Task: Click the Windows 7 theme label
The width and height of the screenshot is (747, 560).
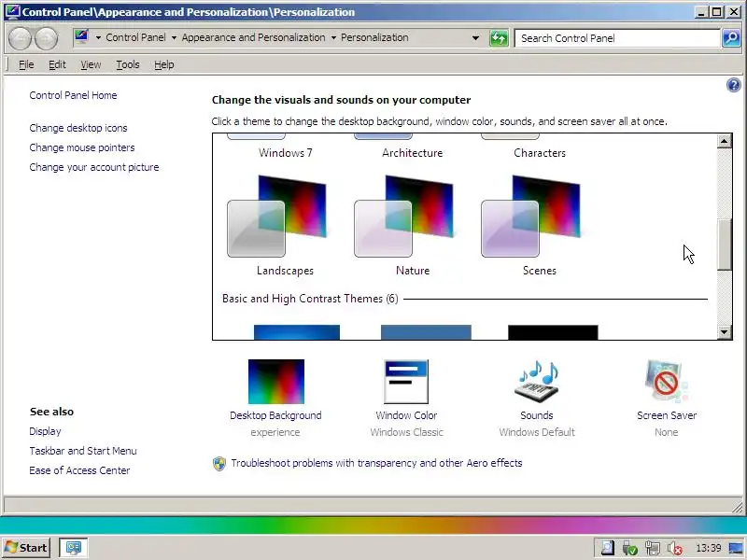Action: tap(286, 153)
